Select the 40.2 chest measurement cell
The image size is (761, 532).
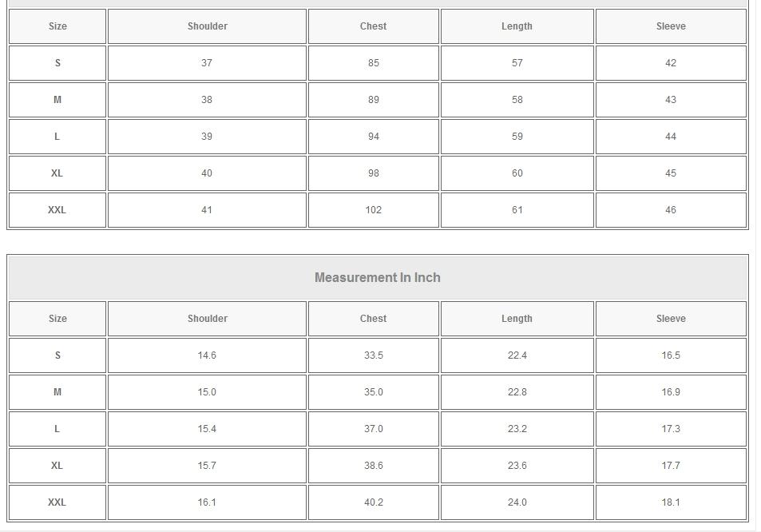coord(373,502)
